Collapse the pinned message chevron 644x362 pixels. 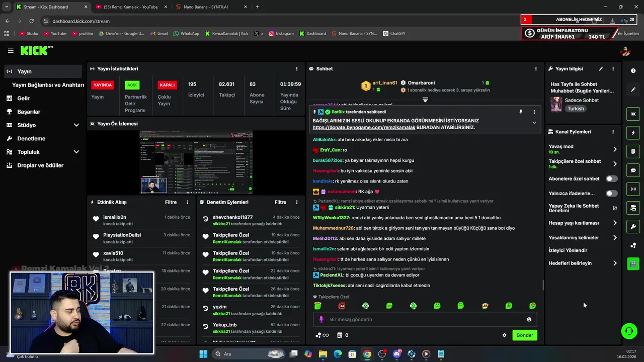pyautogui.click(x=534, y=123)
